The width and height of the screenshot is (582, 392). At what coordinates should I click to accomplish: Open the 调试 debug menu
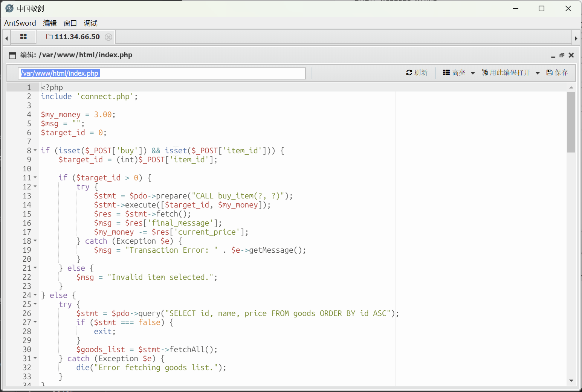tap(90, 23)
